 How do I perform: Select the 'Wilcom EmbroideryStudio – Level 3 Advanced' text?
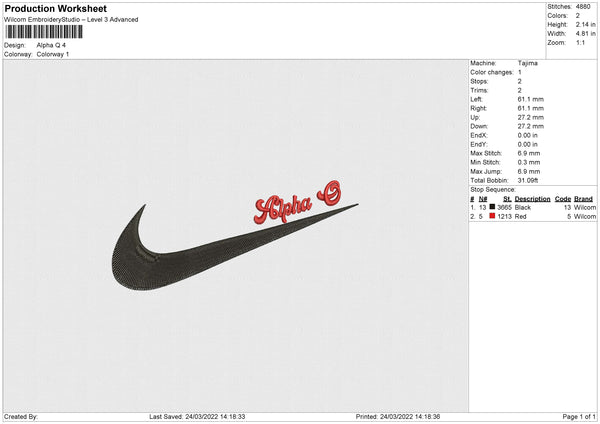click(x=71, y=20)
